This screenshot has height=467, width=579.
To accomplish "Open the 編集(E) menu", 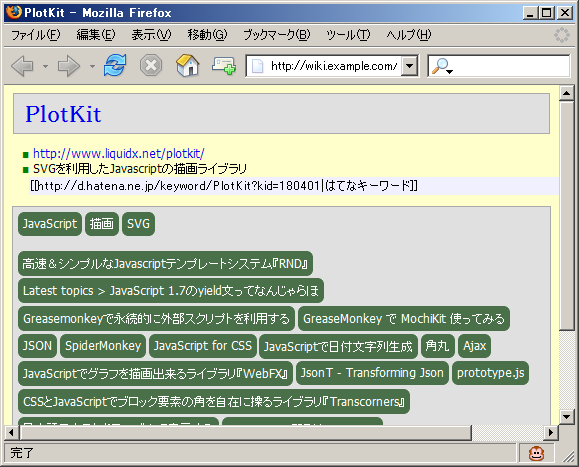I will (x=96, y=35).
